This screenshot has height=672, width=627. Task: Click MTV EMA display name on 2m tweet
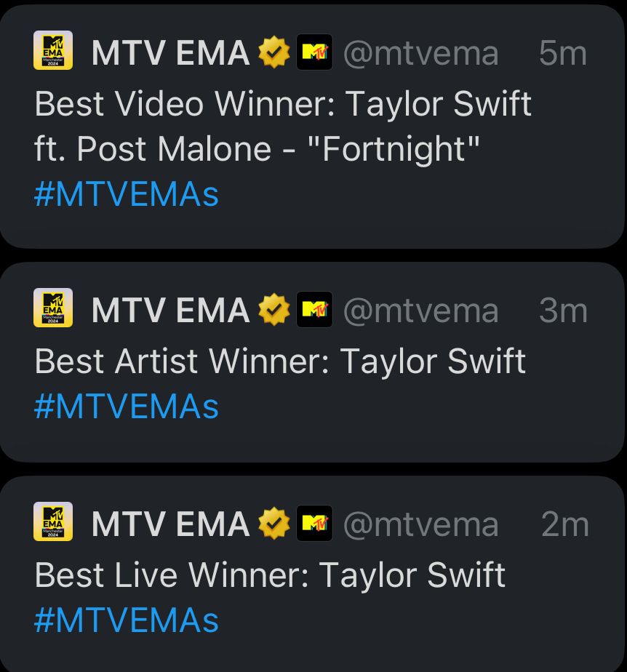[170, 524]
